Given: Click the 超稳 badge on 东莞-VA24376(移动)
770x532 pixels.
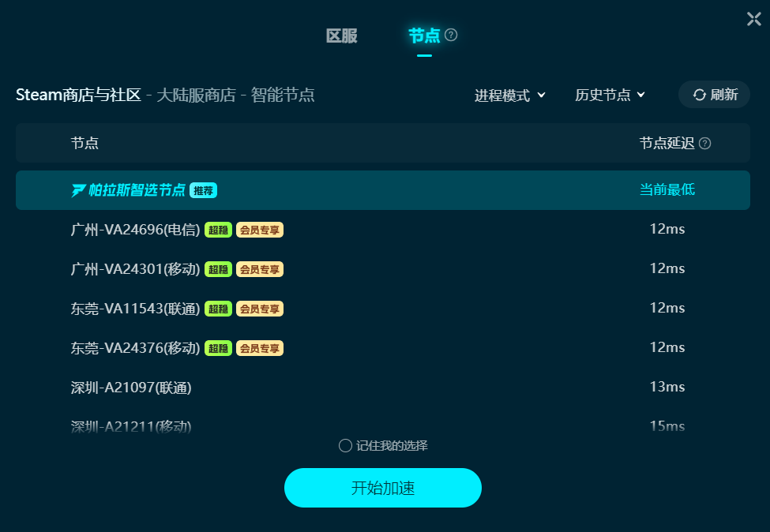Looking at the screenshot, I should [218, 348].
